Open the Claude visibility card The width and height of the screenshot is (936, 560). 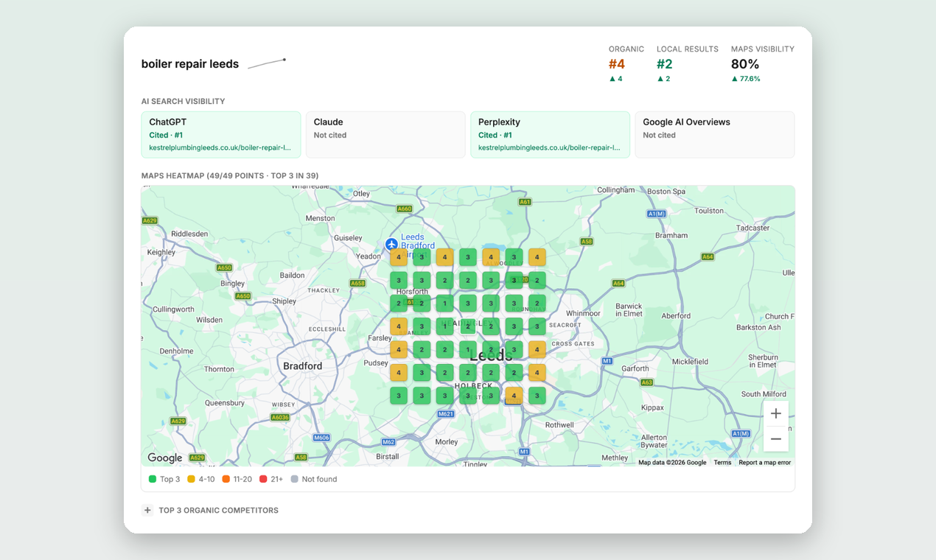tap(385, 135)
